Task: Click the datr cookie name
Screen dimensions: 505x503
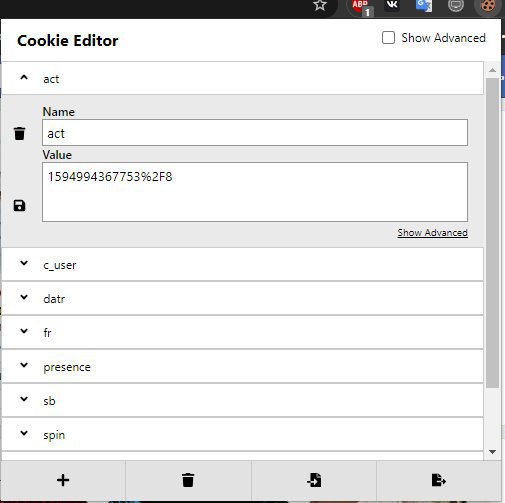Action: [54, 299]
